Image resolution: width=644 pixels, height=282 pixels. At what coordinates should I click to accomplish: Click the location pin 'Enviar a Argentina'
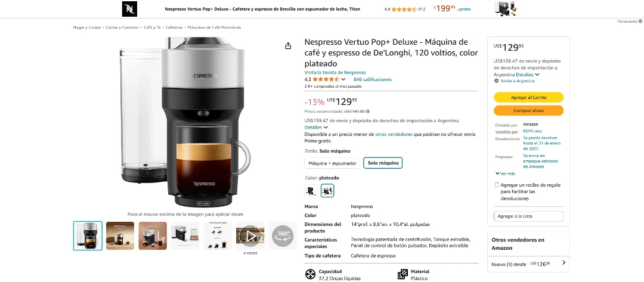pyautogui.click(x=496, y=80)
